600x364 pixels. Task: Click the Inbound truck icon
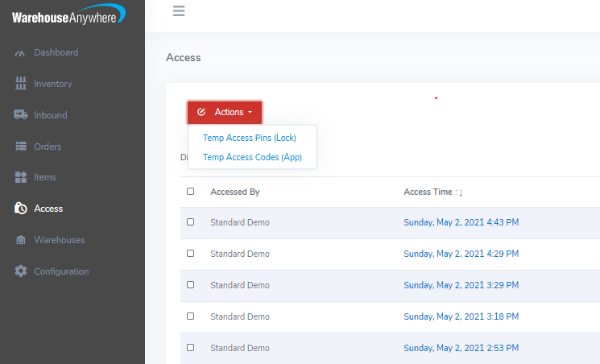tap(21, 115)
